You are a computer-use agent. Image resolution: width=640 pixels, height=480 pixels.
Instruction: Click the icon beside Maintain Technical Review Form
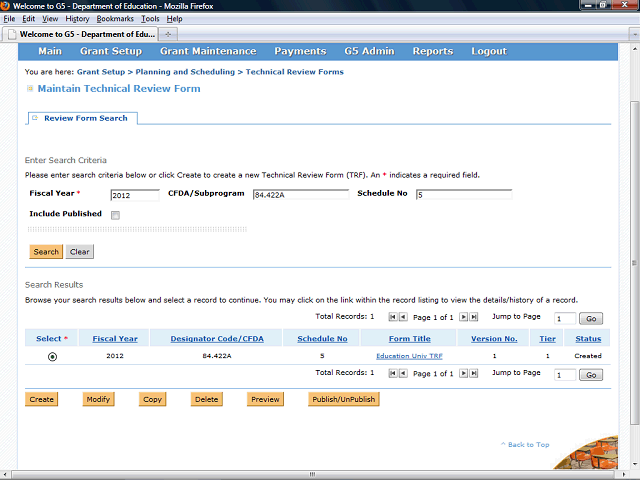pos(30,89)
